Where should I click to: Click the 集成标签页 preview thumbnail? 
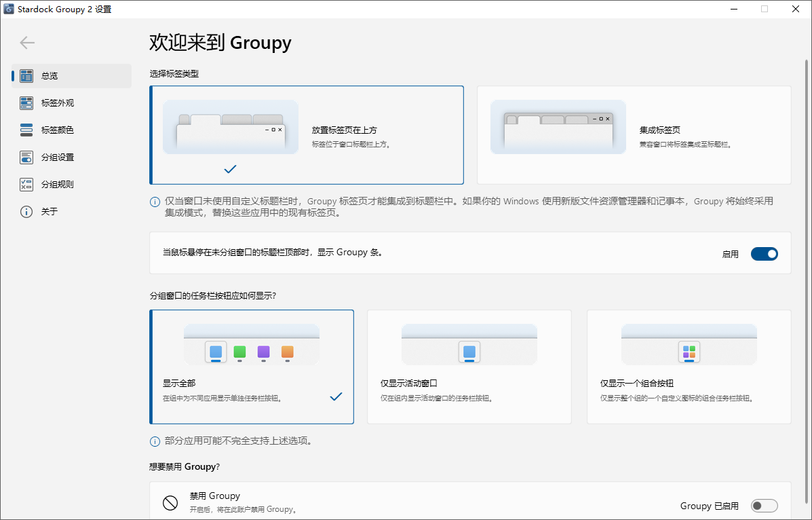tap(558, 127)
